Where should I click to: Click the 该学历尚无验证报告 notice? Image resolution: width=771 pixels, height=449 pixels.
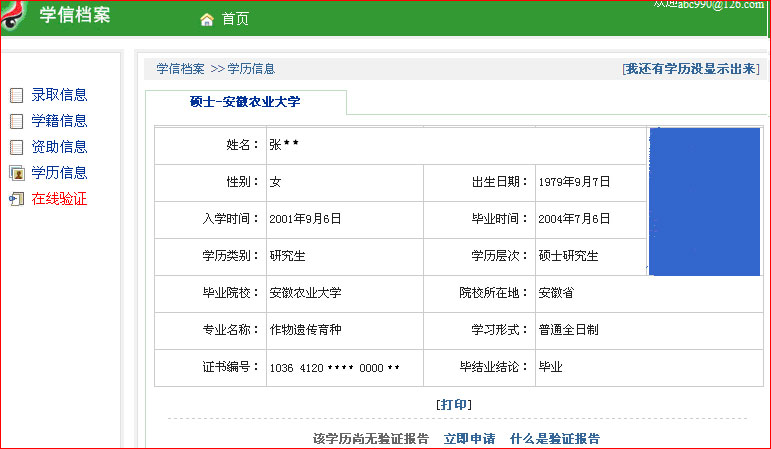pos(371,438)
